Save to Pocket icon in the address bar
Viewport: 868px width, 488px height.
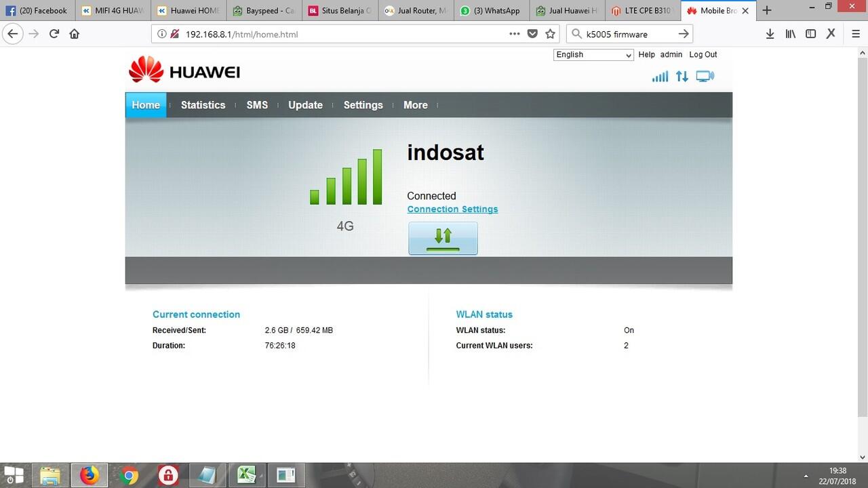pos(533,34)
